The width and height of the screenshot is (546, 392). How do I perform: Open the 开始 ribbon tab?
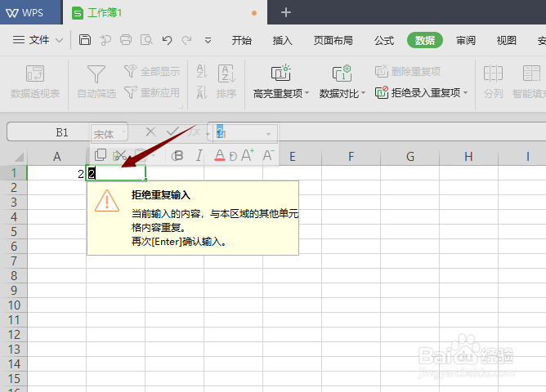coord(242,40)
